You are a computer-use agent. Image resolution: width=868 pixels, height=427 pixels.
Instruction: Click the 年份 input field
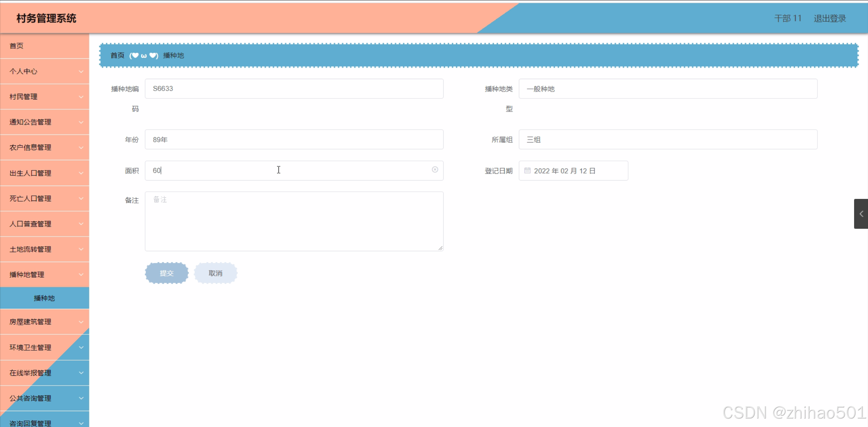point(294,140)
